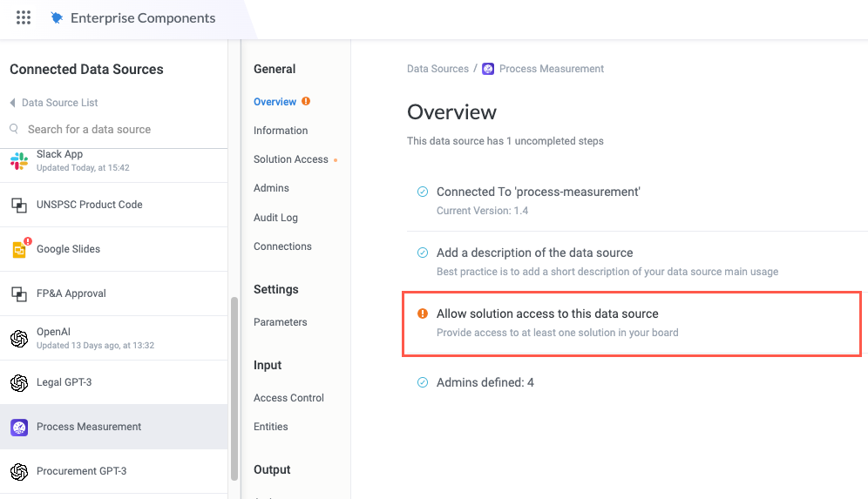
Task: Click the orange warning badge next to Overview
Action: (306, 101)
